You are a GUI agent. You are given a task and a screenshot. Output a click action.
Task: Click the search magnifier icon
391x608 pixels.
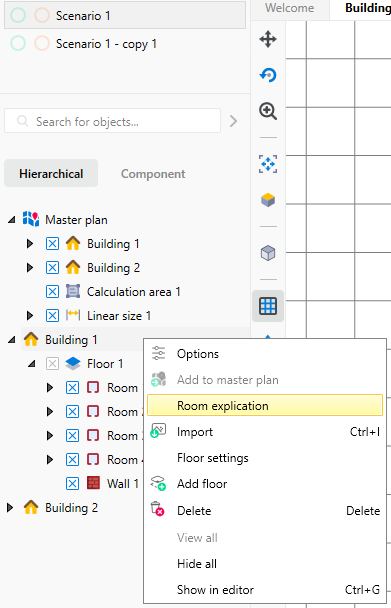pyautogui.click(x=22, y=121)
